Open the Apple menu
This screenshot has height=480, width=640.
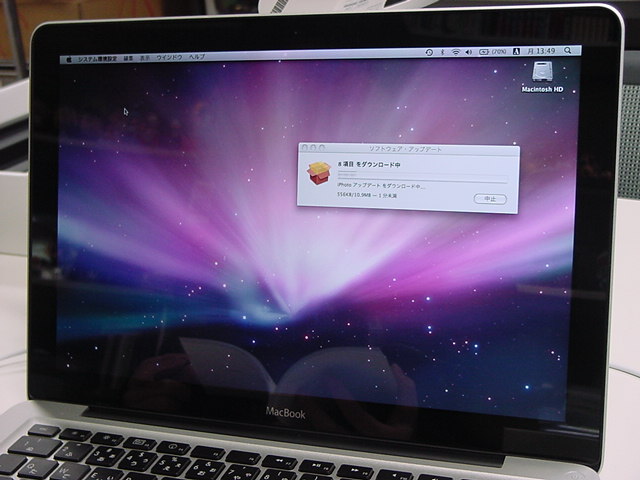point(69,60)
